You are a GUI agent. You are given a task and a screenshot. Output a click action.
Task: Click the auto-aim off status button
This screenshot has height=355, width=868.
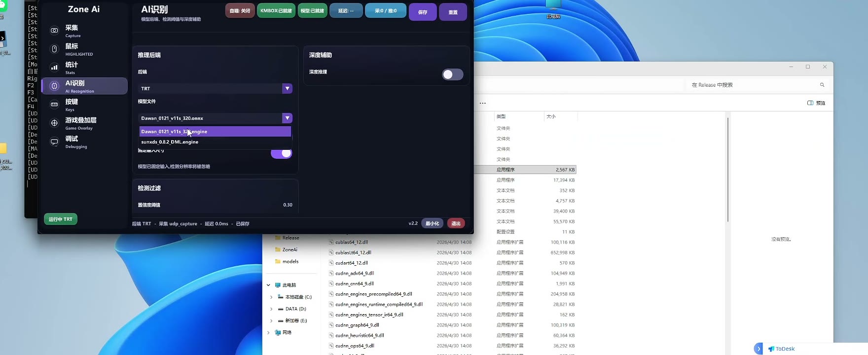240,10
